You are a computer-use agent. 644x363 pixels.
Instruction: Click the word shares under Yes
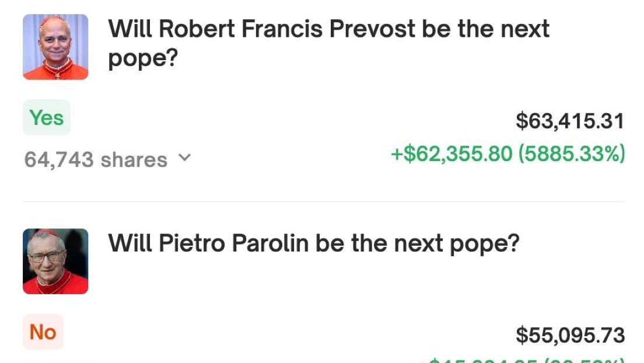(134, 159)
